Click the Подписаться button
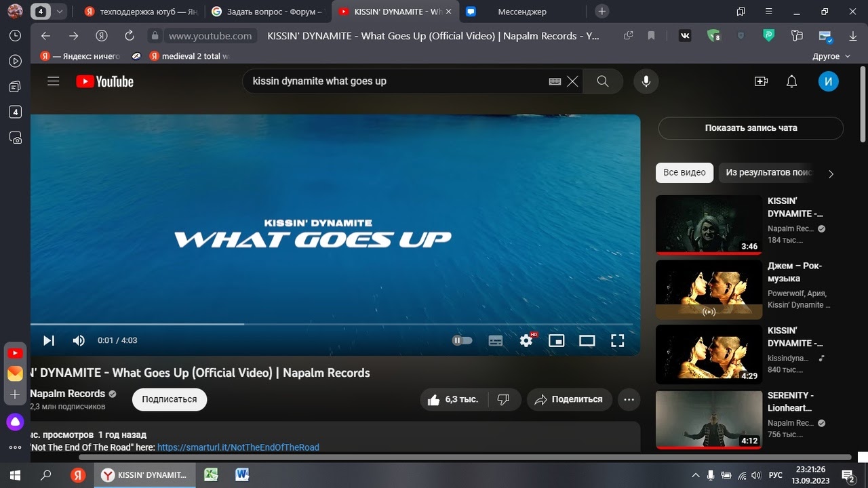Viewport: 868px width, 488px height. 170,399
